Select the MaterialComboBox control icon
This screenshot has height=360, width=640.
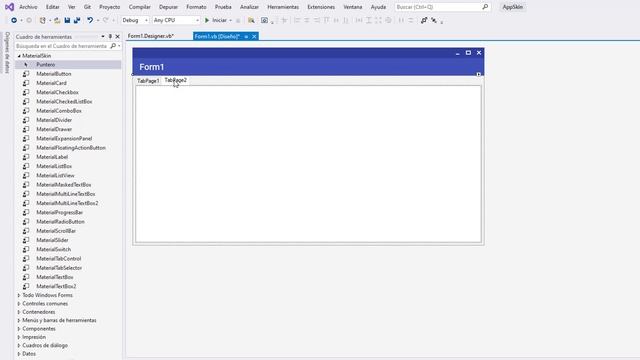26,111
